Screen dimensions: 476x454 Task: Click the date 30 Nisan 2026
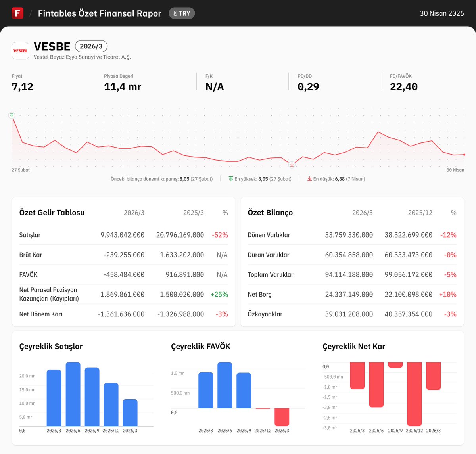442,13
